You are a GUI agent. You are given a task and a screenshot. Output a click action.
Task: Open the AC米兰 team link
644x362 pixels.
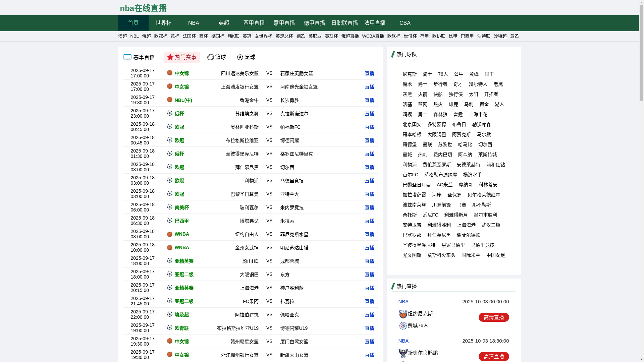444,185
